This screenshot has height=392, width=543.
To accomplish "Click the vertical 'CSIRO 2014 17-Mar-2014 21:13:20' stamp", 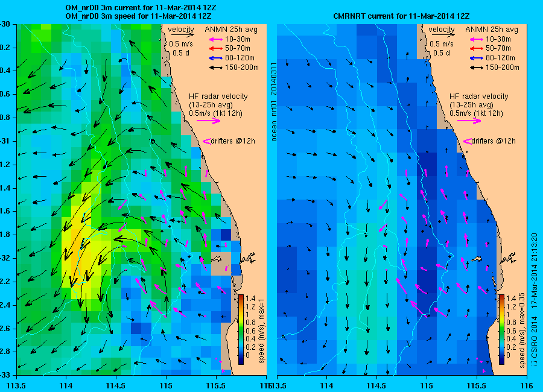I will (x=534, y=299).
